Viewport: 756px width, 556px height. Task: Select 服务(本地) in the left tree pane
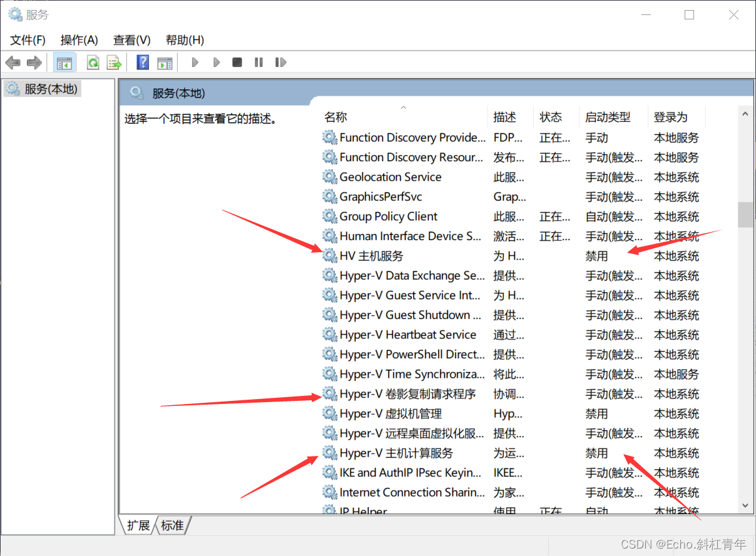[x=50, y=89]
